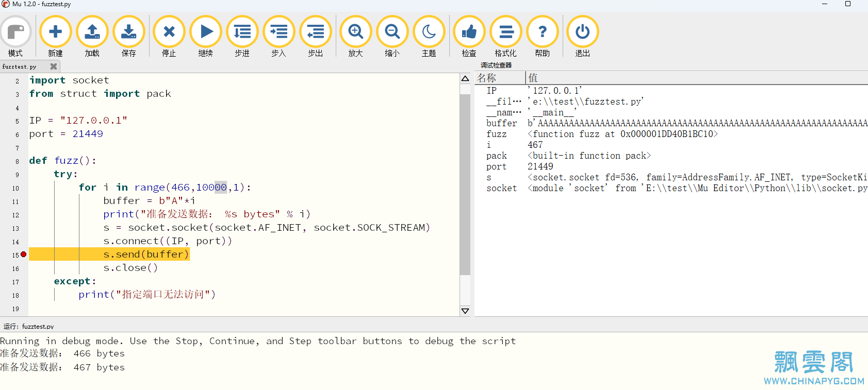Select the buffer variable row
The height and width of the screenshot is (390, 868).
671,123
